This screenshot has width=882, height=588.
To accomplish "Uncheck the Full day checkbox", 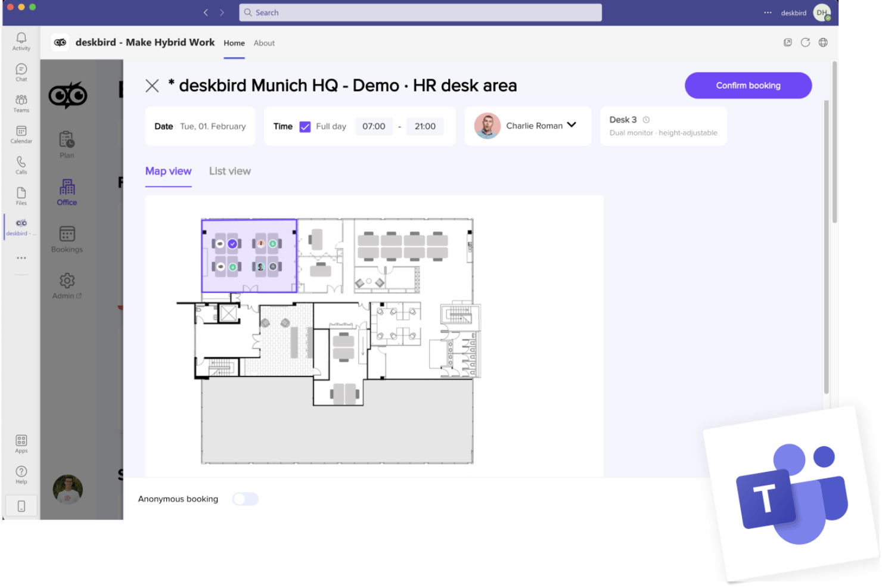I will (305, 126).
